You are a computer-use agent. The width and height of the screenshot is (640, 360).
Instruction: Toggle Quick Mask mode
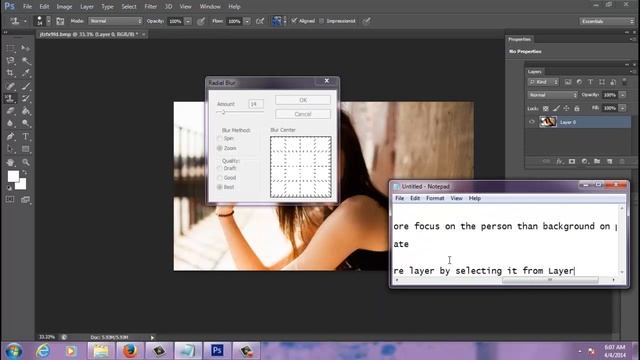[x=10, y=200]
